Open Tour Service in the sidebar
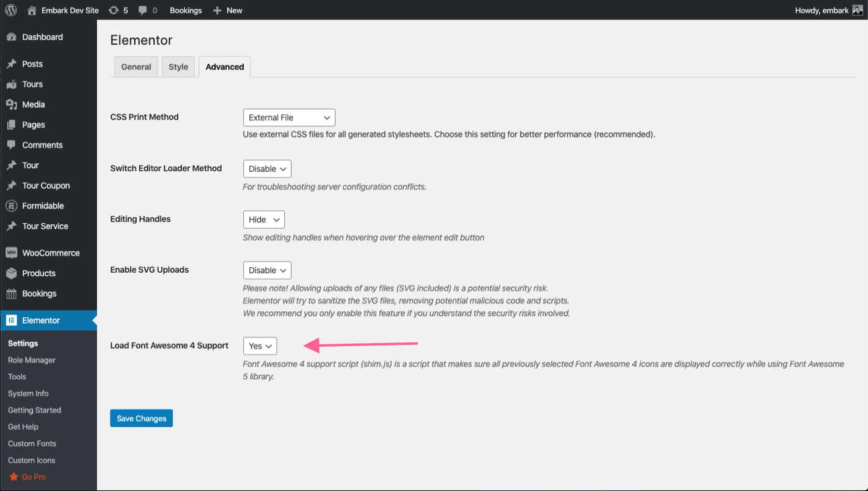Viewport: 868px width, 491px height. tap(45, 226)
